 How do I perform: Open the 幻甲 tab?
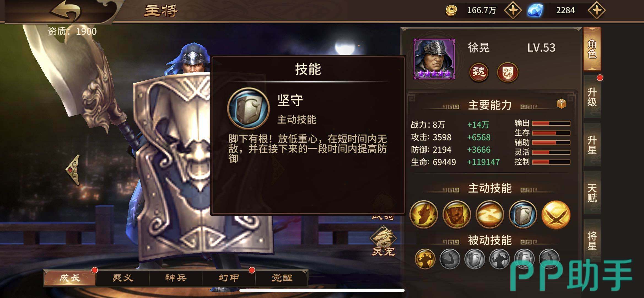click(229, 278)
